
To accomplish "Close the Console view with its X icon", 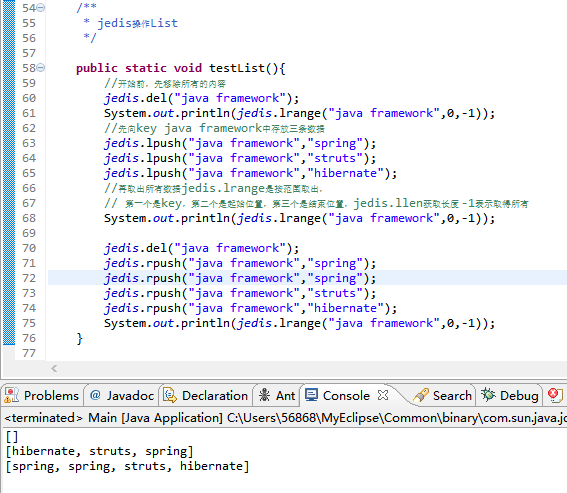I will [x=383, y=395].
